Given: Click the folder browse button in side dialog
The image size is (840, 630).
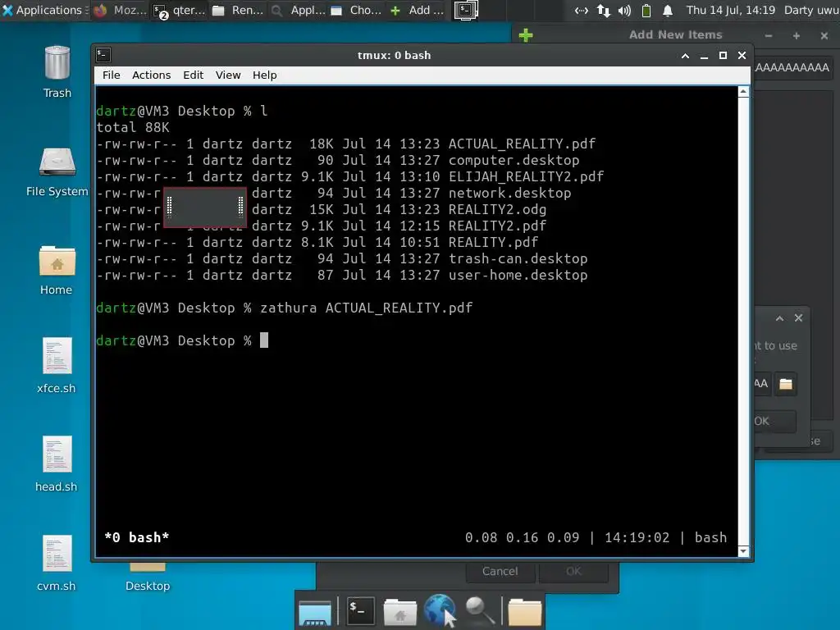Looking at the screenshot, I should [785, 384].
